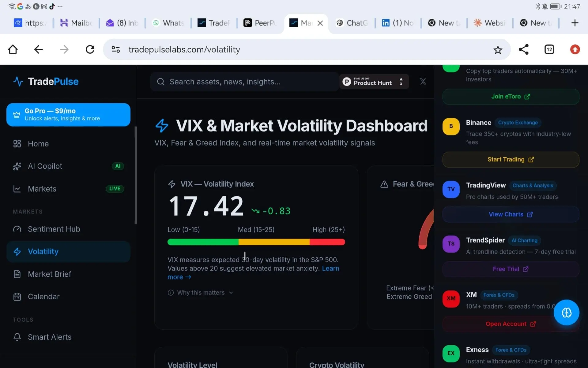
Task: Open site settings icon in address bar
Action: coord(116,49)
